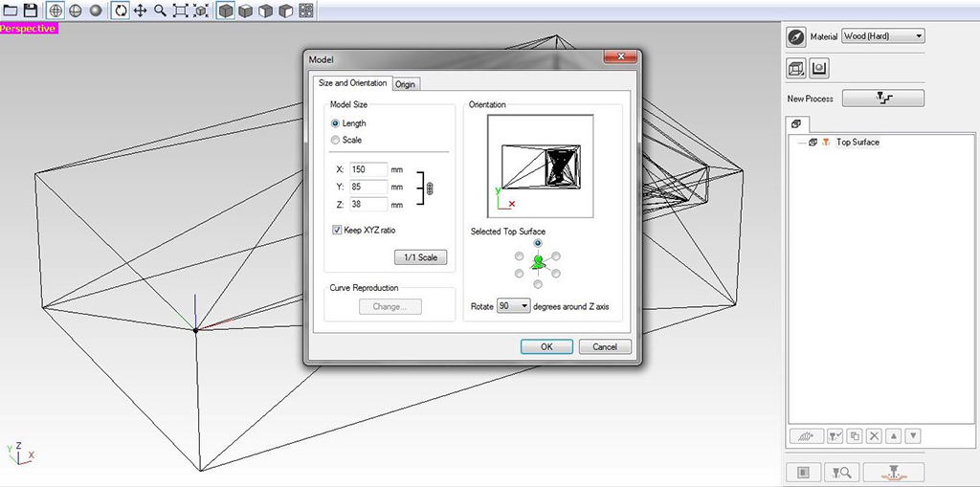Select the cube view with white right face
The width and height of the screenshot is (980, 487).
(x=285, y=11)
